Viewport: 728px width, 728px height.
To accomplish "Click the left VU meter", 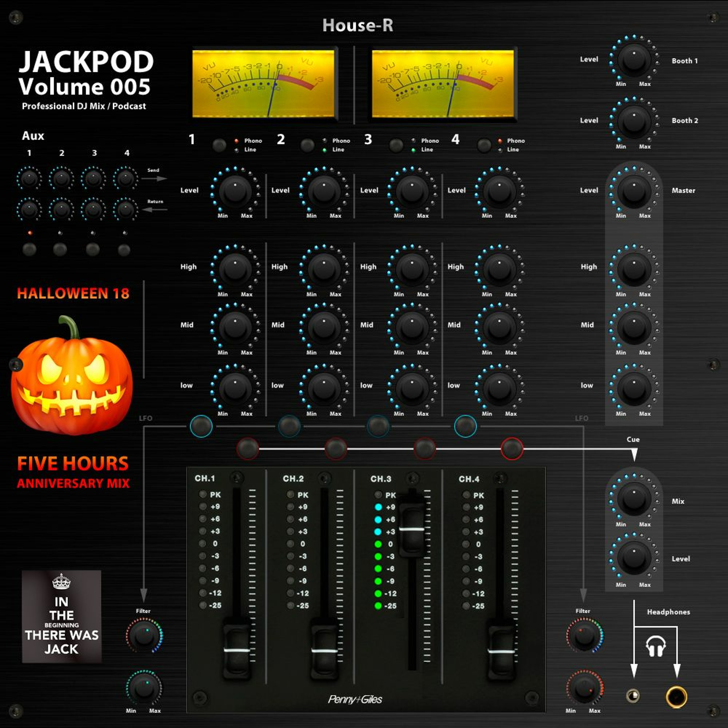I will pos(263,84).
